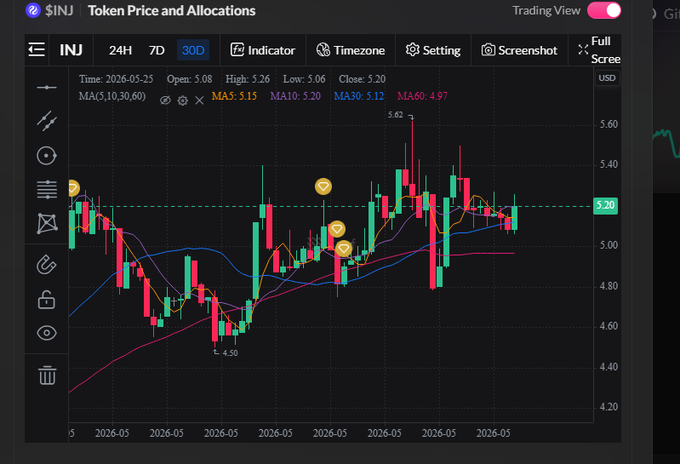Select the 7D timeframe tab
Image resolution: width=680 pixels, height=464 pixels.
coord(157,50)
